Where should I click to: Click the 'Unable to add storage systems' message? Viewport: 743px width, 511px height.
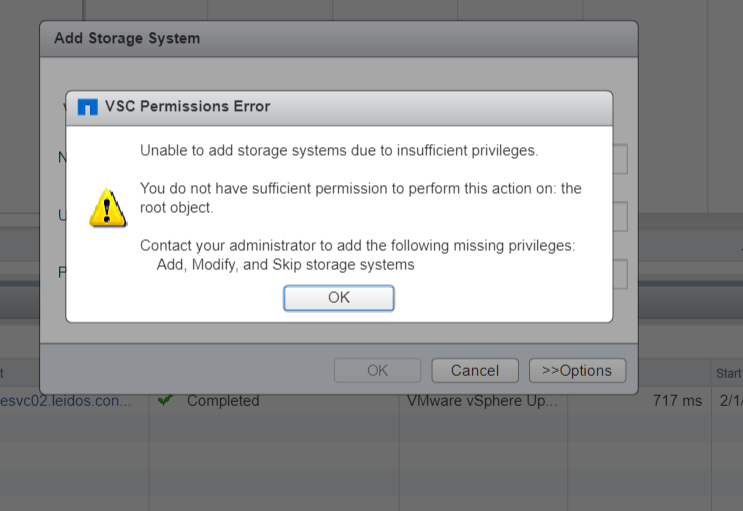339,151
